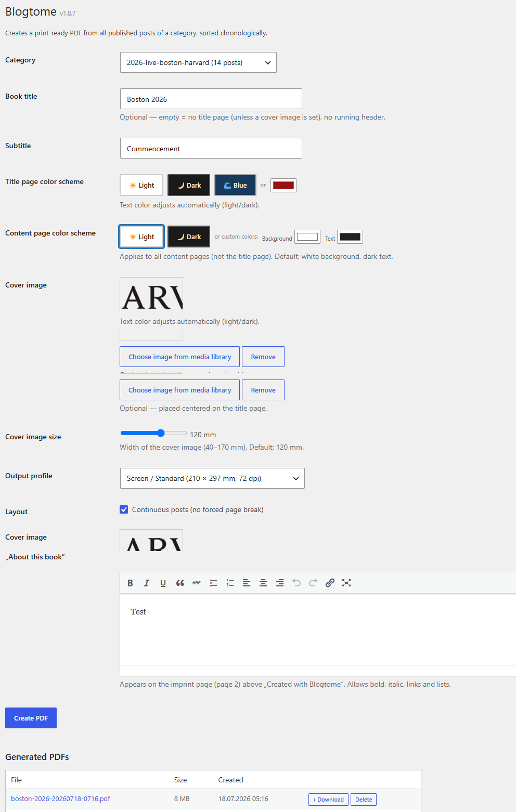
Task: Click the v1.8.7 version label
Action: tap(68, 14)
